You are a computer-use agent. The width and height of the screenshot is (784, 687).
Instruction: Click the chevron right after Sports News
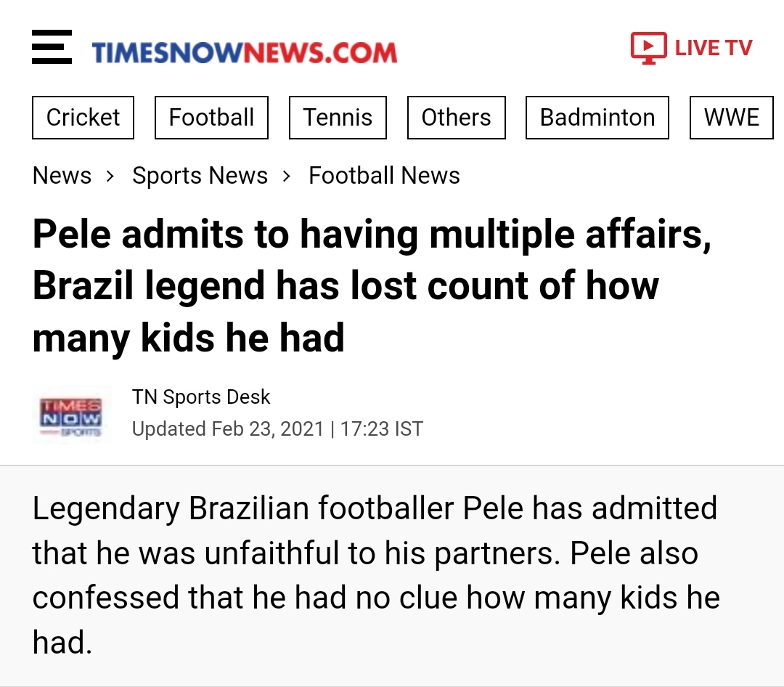pyautogui.click(x=287, y=176)
